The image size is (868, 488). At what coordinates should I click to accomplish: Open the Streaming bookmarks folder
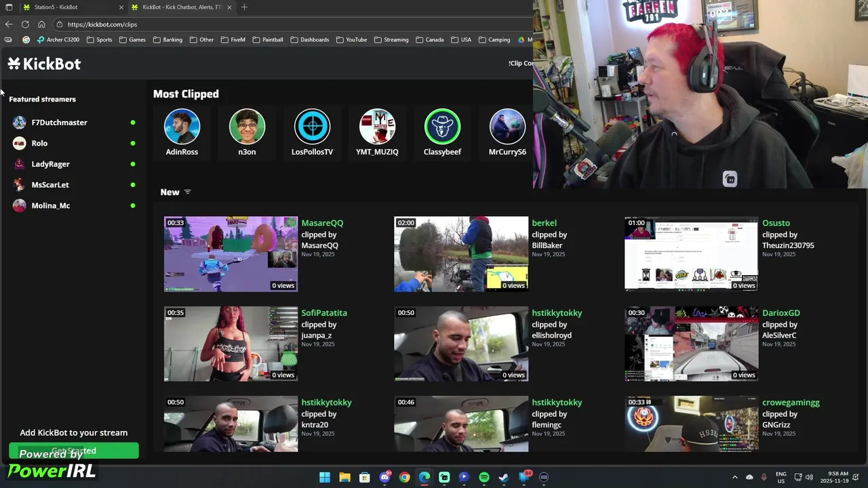[x=391, y=40]
